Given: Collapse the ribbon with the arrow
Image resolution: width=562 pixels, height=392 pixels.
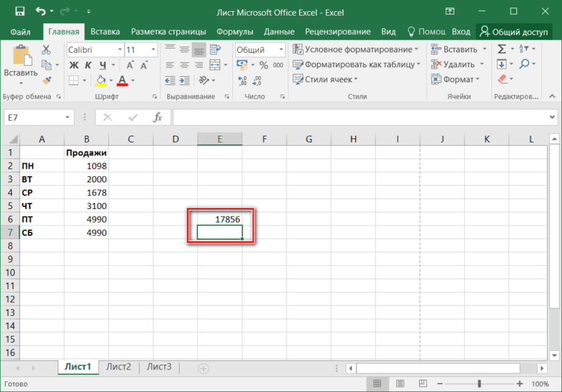Looking at the screenshot, I should coord(552,96).
